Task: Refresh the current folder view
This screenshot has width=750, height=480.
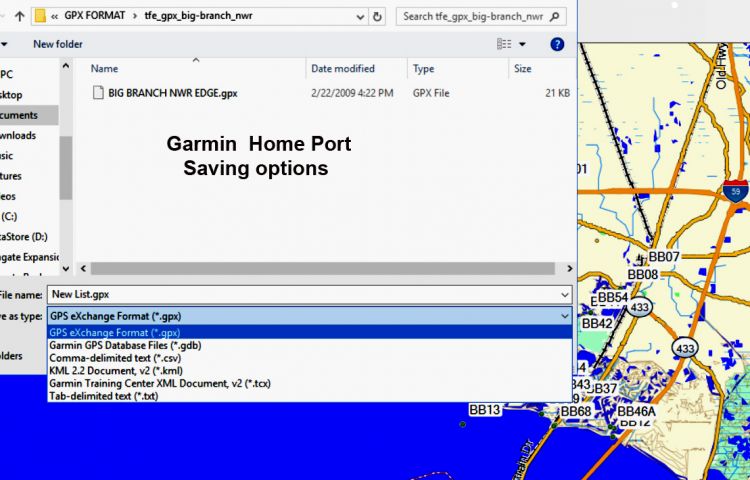Action: (x=377, y=16)
